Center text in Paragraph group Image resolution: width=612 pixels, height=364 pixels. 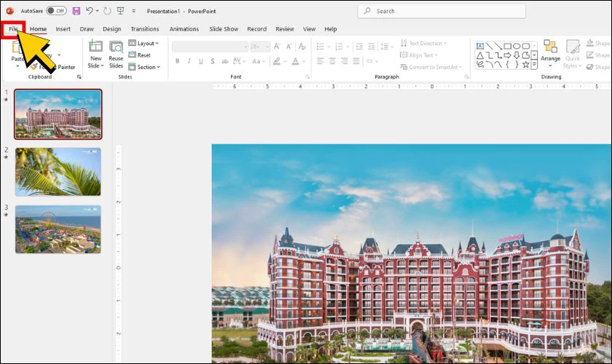coord(332,61)
